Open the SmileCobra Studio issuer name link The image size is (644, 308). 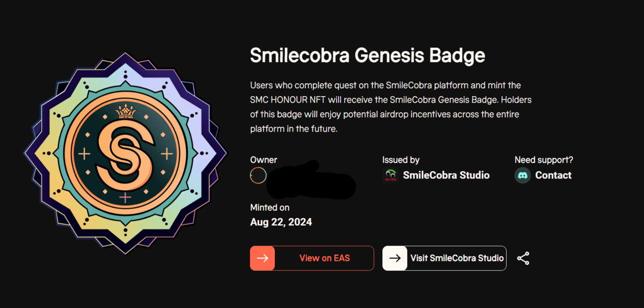(446, 175)
